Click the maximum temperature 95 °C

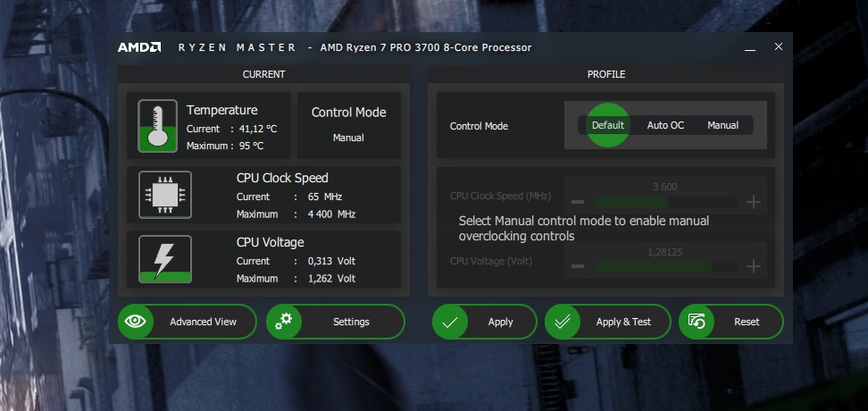coord(251,146)
